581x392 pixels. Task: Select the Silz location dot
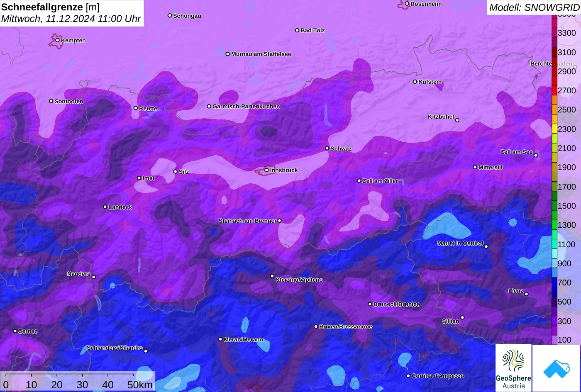click(x=175, y=171)
